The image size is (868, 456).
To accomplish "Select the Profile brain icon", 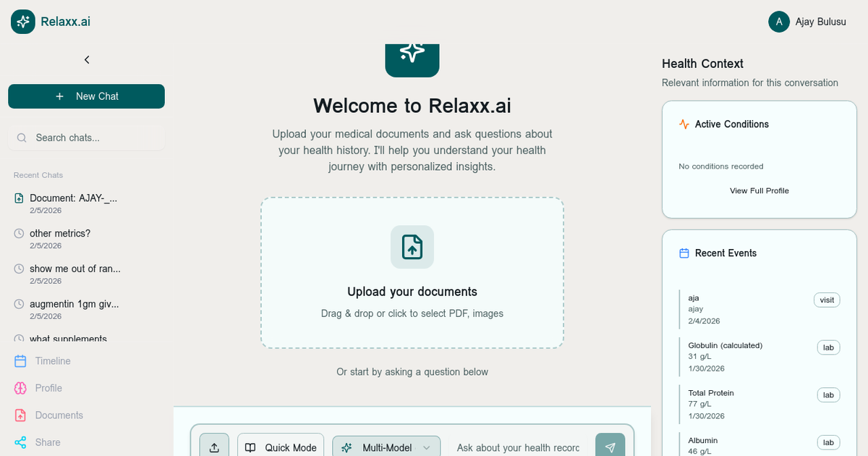I will point(19,388).
